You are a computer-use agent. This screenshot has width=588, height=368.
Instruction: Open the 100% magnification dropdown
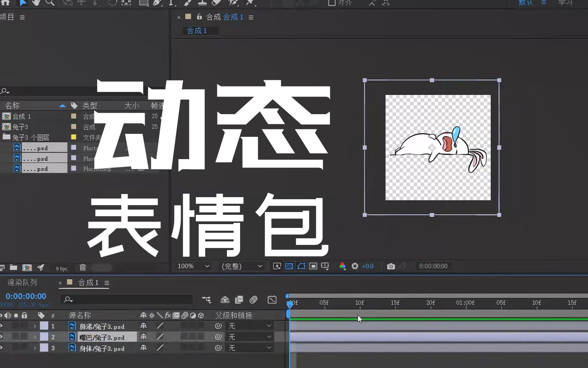point(193,266)
